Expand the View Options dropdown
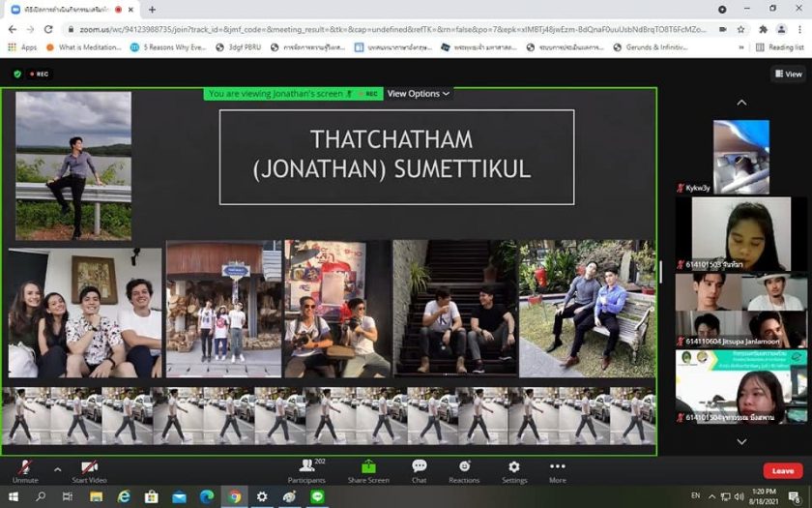 [419, 94]
